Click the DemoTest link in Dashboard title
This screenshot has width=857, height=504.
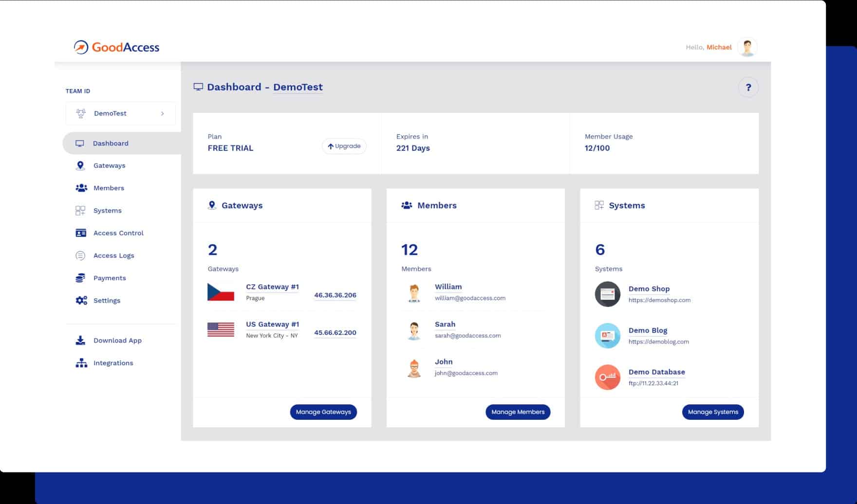298,87
